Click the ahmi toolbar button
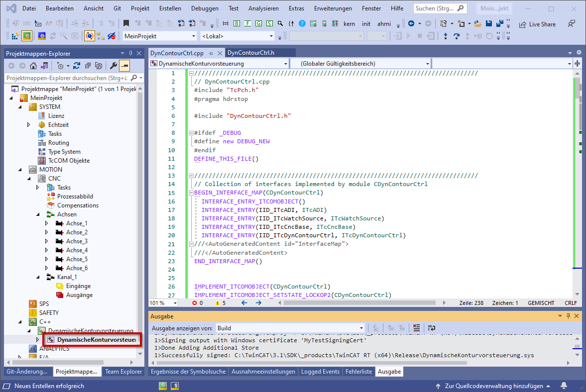Screen dimensions: 586x392 [384, 24]
